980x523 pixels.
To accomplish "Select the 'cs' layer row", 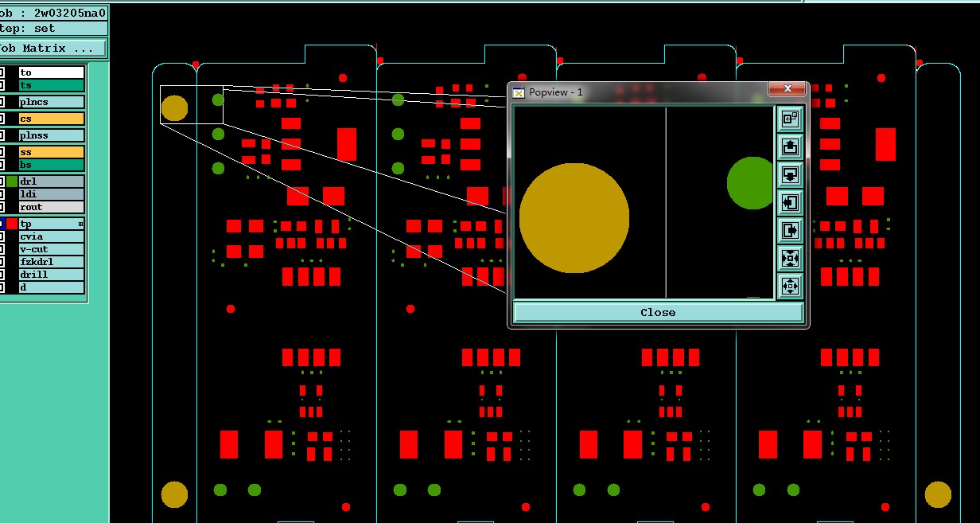I will (x=51, y=119).
